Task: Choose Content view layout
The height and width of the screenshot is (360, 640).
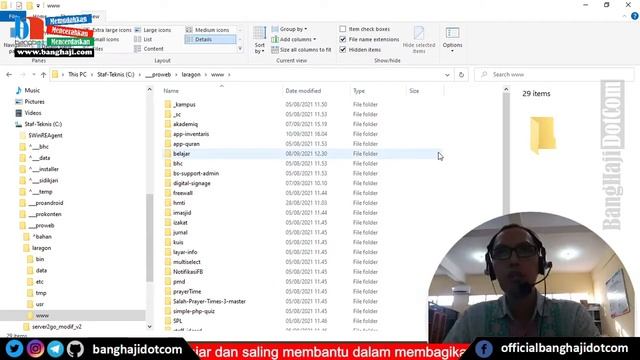Action: pos(149,49)
